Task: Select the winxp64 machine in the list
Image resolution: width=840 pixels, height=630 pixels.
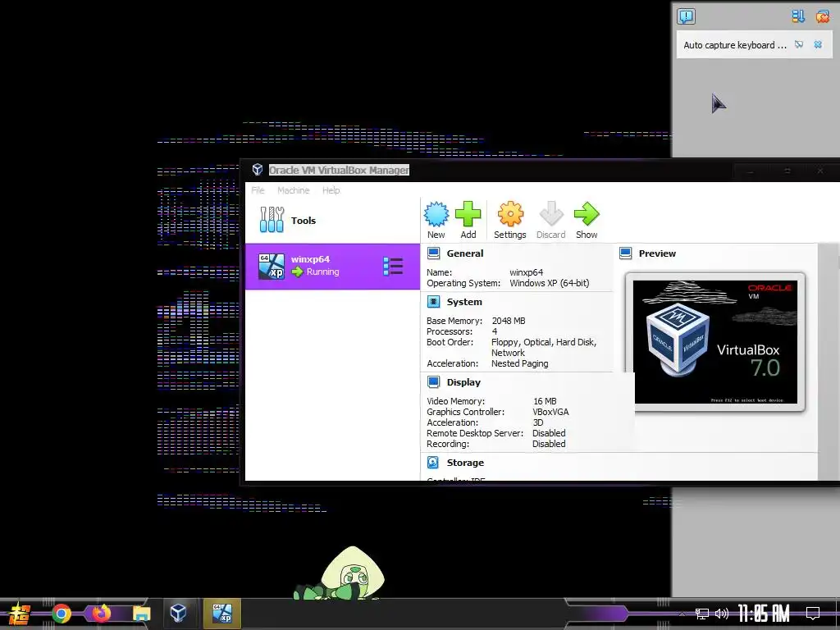Action: pos(332,267)
